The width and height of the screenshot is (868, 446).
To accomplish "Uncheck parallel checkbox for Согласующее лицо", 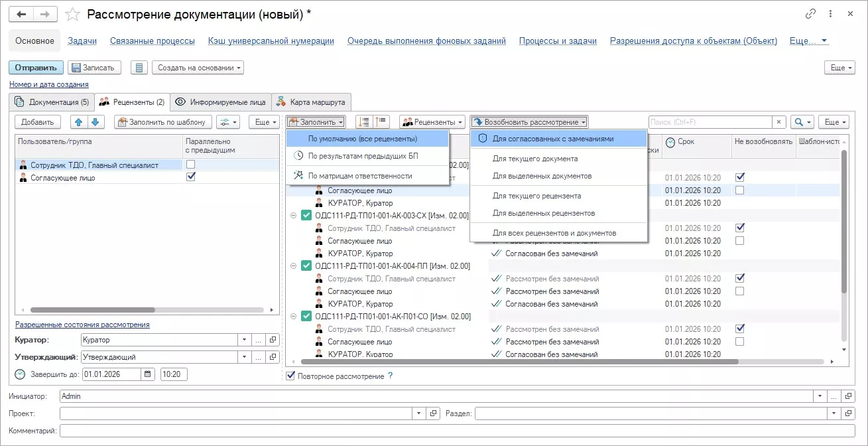I will [191, 177].
